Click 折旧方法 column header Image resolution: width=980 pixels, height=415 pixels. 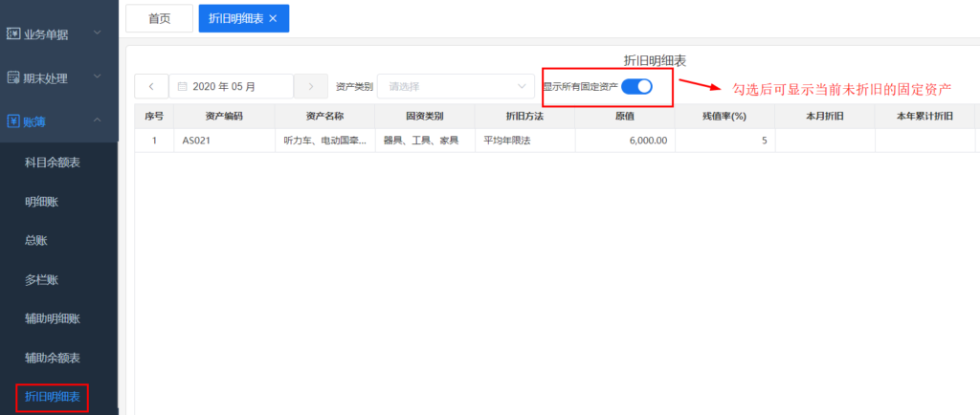[x=525, y=116]
